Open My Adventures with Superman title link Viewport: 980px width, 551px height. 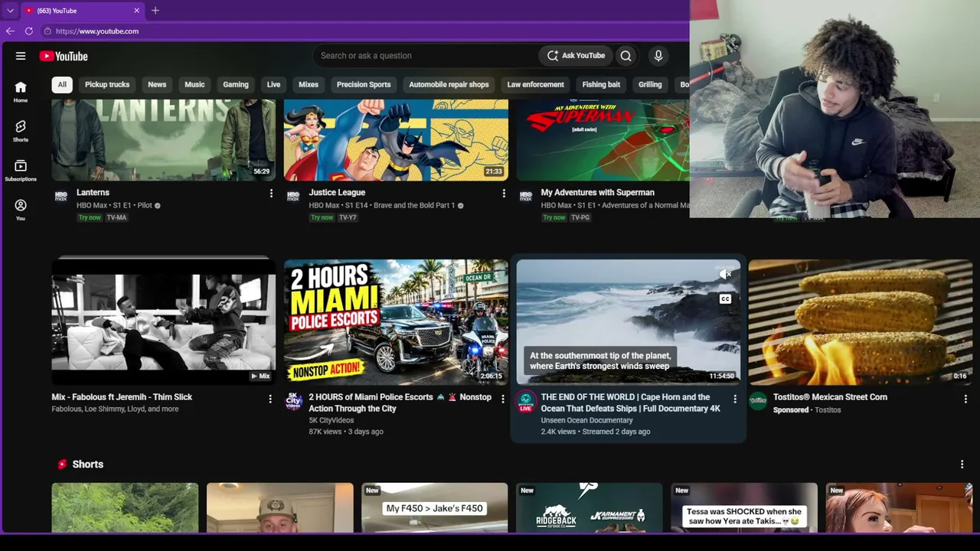click(598, 193)
